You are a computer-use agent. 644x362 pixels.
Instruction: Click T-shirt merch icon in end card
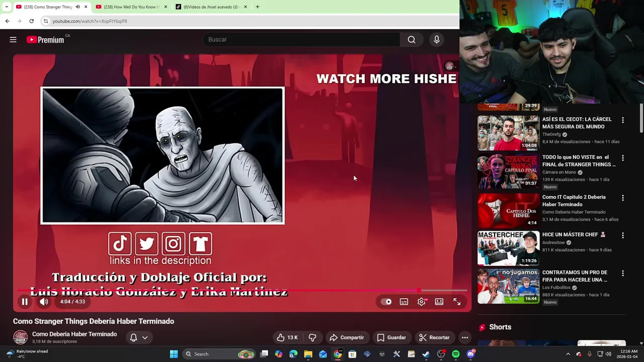click(x=200, y=244)
